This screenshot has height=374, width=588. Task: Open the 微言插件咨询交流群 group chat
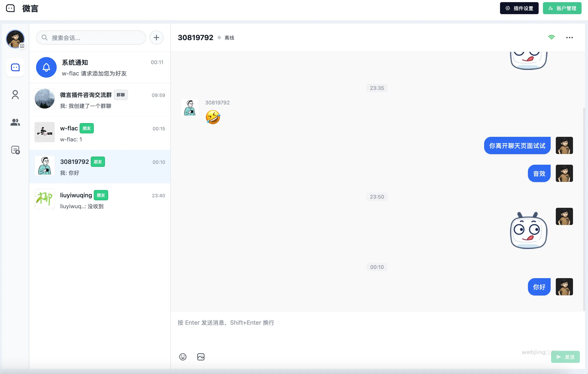(x=100, y=100)
